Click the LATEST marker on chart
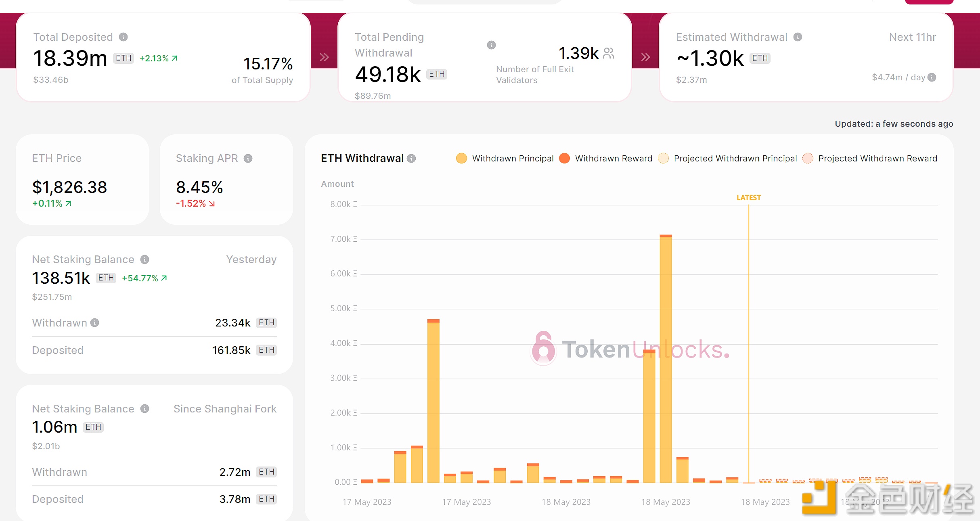The image size is (980, 521). coord(749,197)
